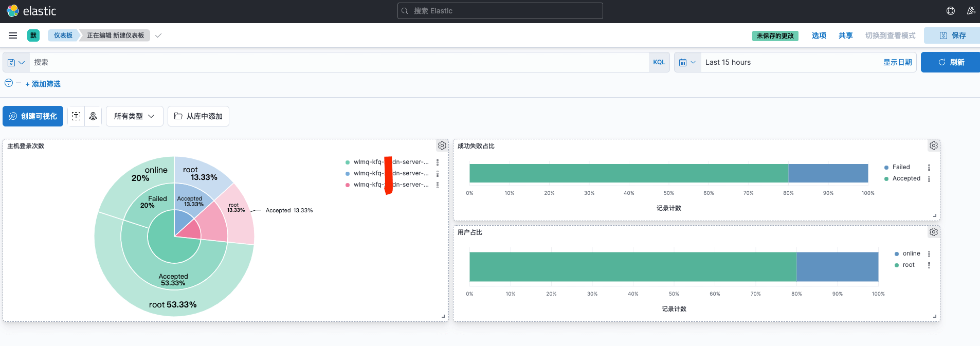The image size is (980, 346).
Task: Add a text markdown panel icon
Action: [x=76, y=116]
